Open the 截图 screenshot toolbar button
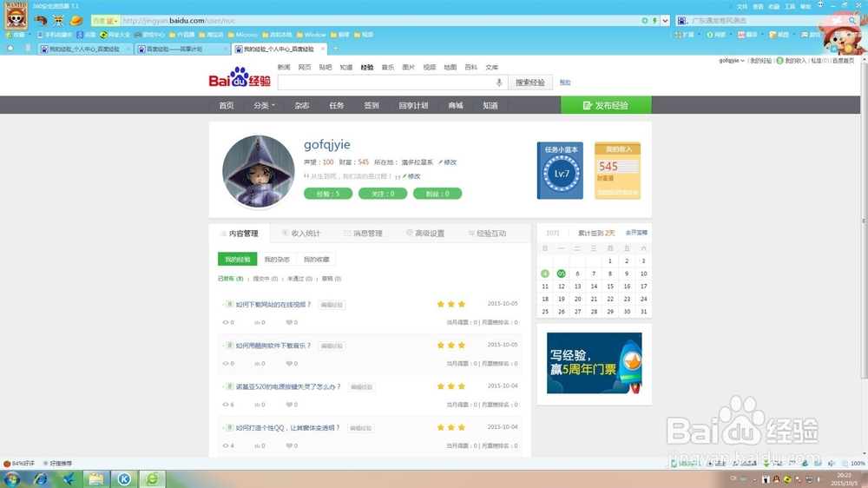The image size is (868, 488). 779,35
